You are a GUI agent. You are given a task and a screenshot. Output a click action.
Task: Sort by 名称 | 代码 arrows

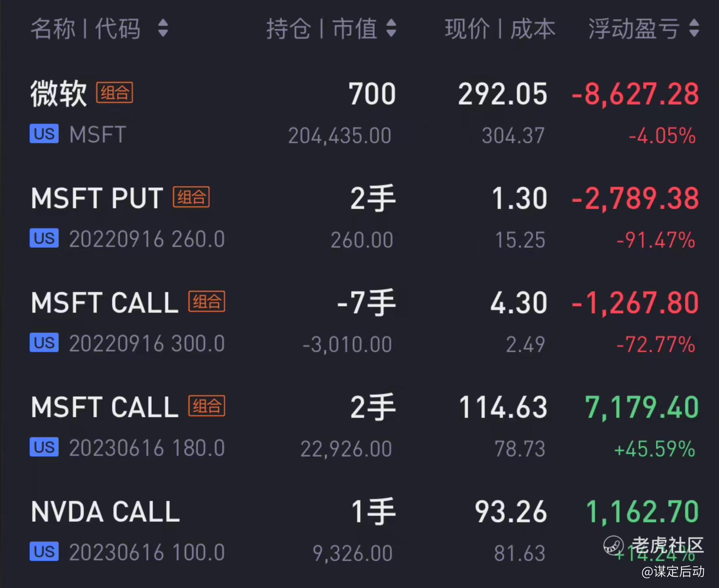163,28
